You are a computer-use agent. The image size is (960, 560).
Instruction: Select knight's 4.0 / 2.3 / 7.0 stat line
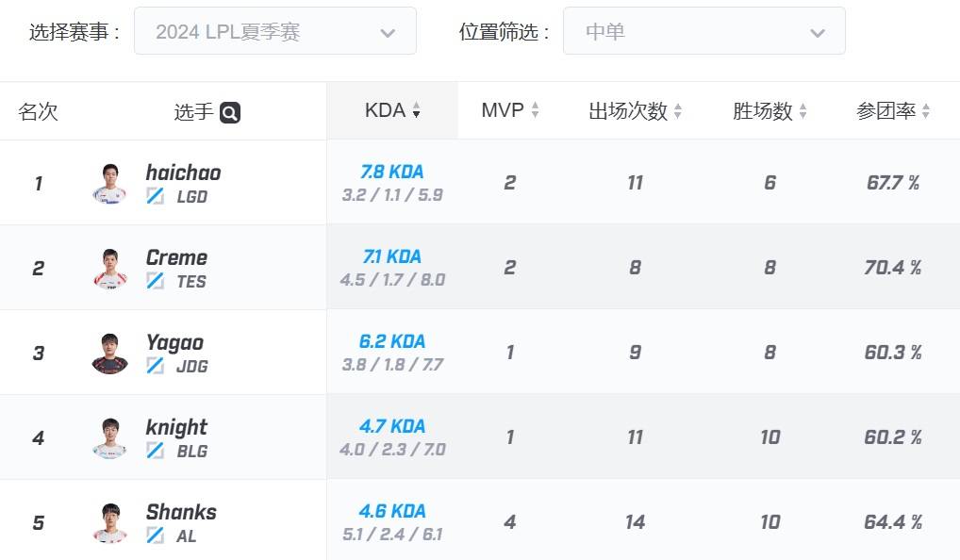(392, 449)
